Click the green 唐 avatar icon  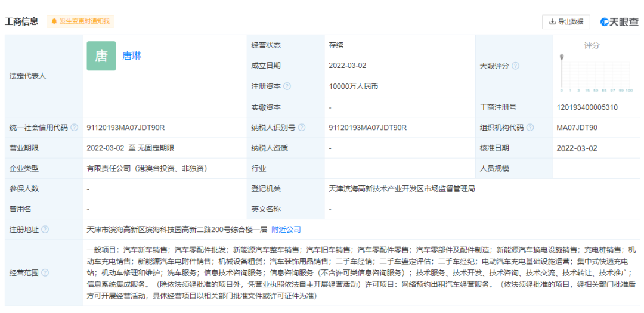[x=101, y=56]
